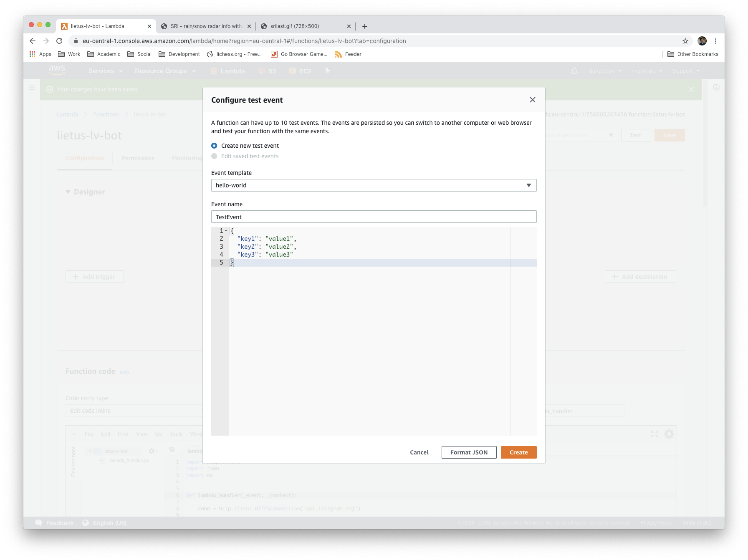Image resolution: width=748 pixels, height=560 pixels.
Task: Click the Format JSON button
Action: click(468, 452)
